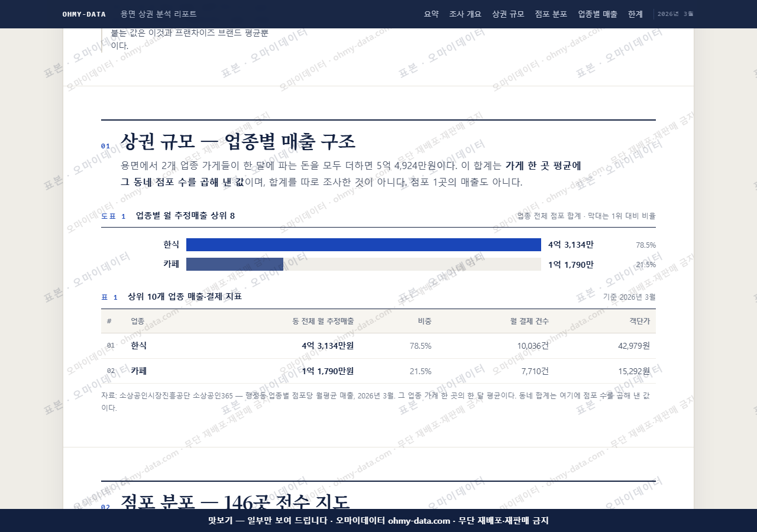Click the 객단가 column header

point(639,321)
